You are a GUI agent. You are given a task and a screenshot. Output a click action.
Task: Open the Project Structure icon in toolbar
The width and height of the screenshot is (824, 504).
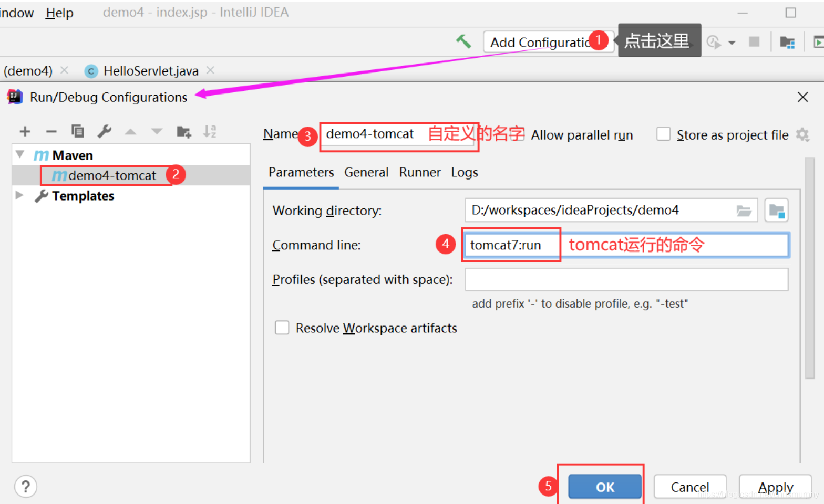tap(787, 42)
